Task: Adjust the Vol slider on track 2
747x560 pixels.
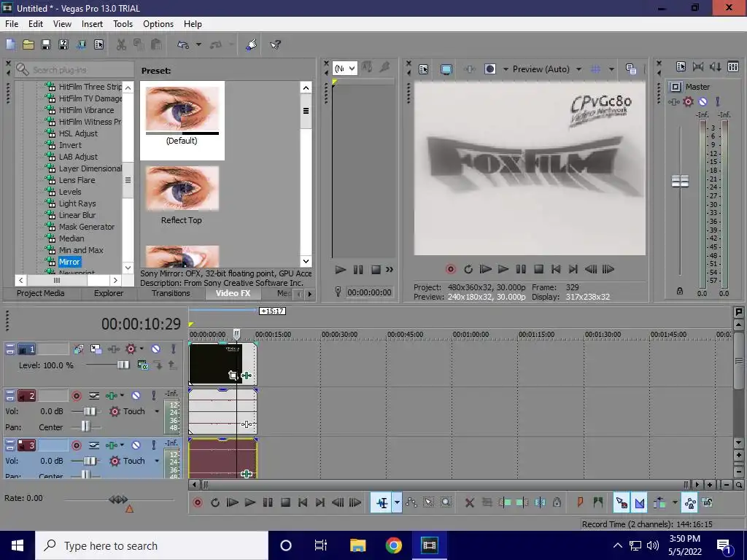Action: pyautogui.click(x=90, y=411)
